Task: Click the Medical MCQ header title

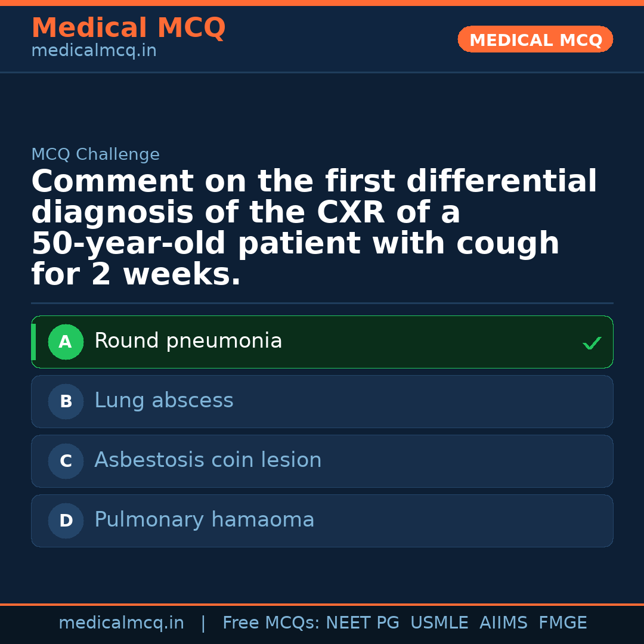Action: click(x=128, y=28)
